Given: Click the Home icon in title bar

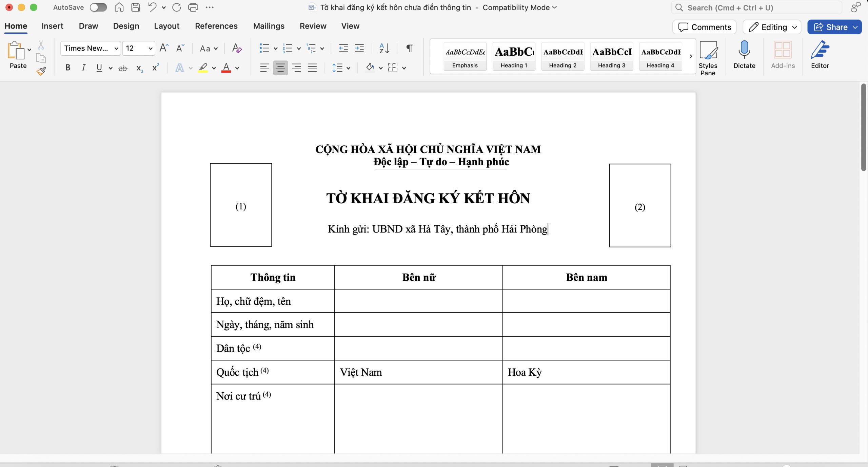Looking at the screenshot, I should pos(119,7).
